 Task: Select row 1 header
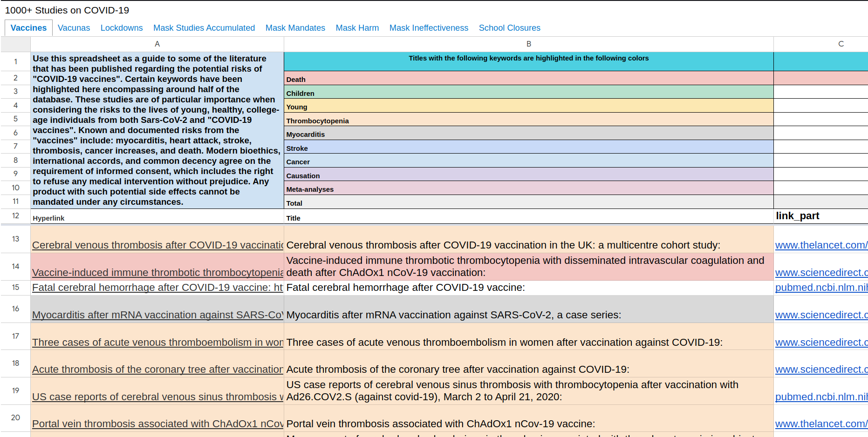tap(15, 61)
